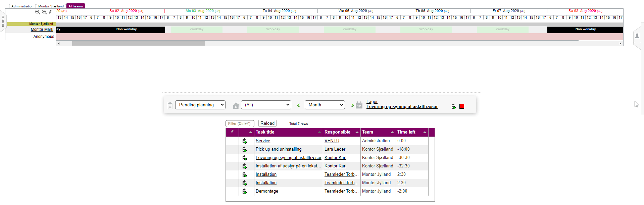Click the Filter (Ctrl+Y) input field
Viewport: 644px width, 205px height.
[240, 123]
